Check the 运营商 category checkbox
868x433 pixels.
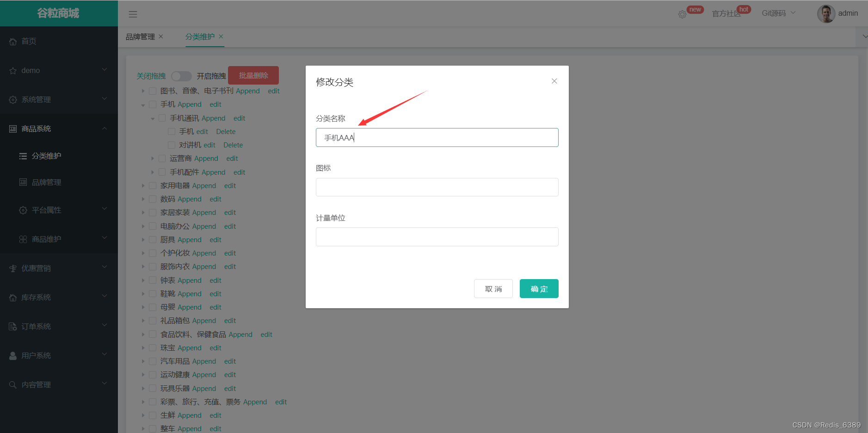[162, 159]
